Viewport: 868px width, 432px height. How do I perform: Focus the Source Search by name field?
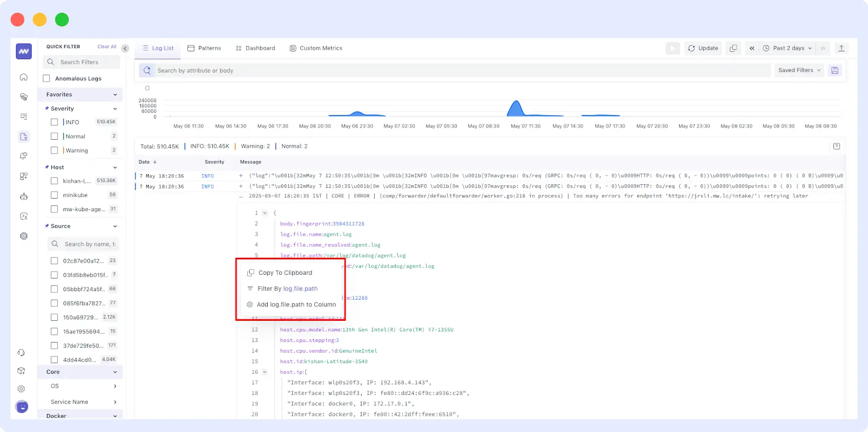(x=83, y=244)
